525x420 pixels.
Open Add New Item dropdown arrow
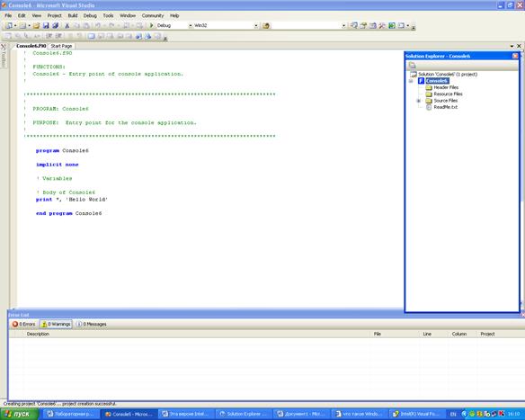(x=29, y=25)
